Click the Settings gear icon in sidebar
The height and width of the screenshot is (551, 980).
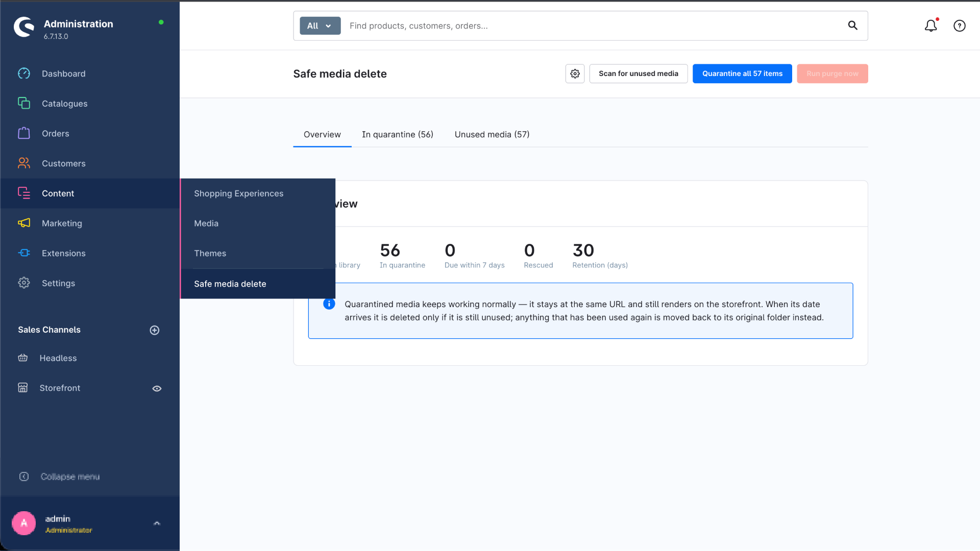[x=24, y=283]
